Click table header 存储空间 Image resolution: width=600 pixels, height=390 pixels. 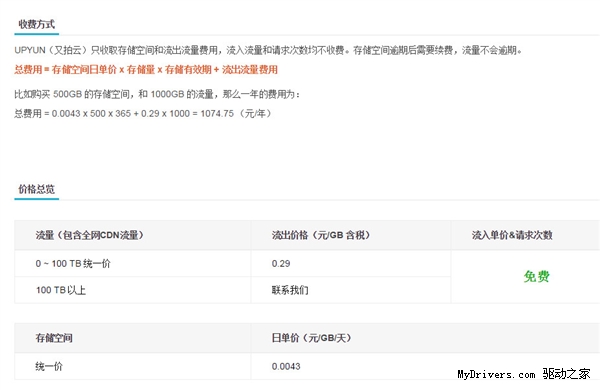click(x=54, y=338)
